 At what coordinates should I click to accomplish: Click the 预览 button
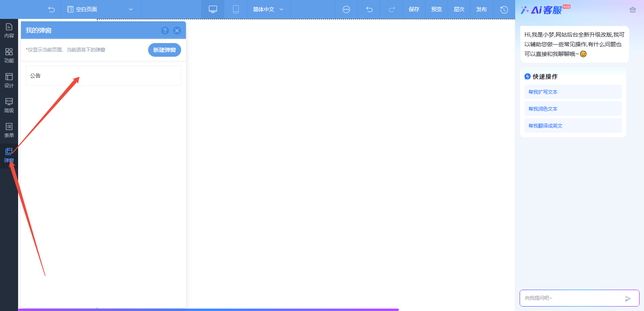[x=436, y=9]
